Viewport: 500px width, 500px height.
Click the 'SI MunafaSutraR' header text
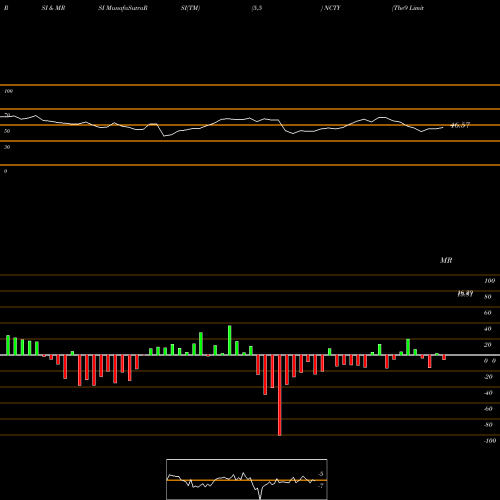(x=123, y=8)
